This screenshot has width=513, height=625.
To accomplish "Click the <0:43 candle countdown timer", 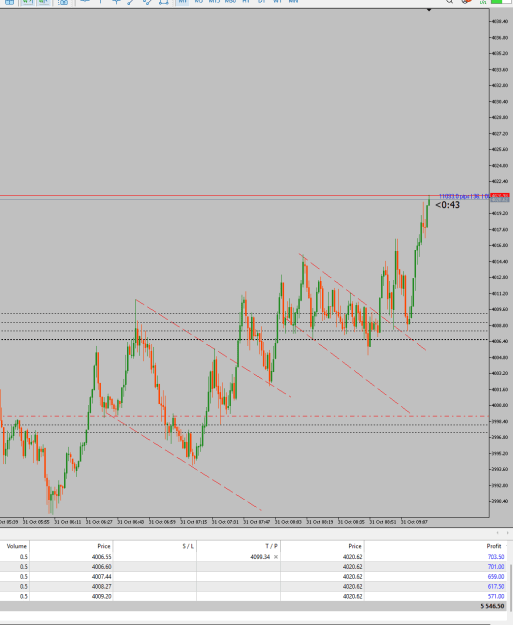I will click(x=447, y=205).
